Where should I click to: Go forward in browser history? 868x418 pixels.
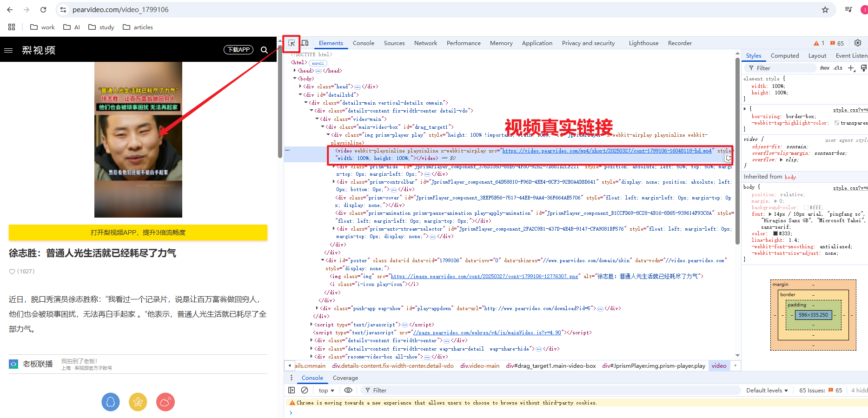tap(27, 10)
